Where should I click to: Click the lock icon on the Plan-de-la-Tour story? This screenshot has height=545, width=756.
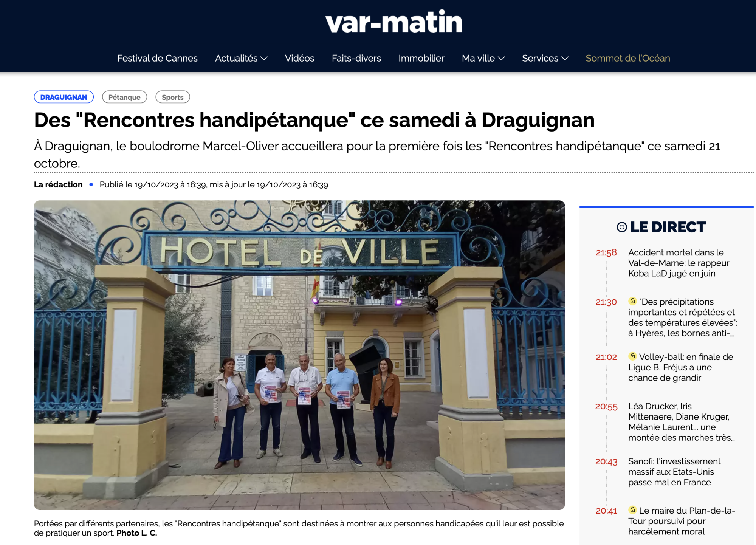[x=632, y=510]
